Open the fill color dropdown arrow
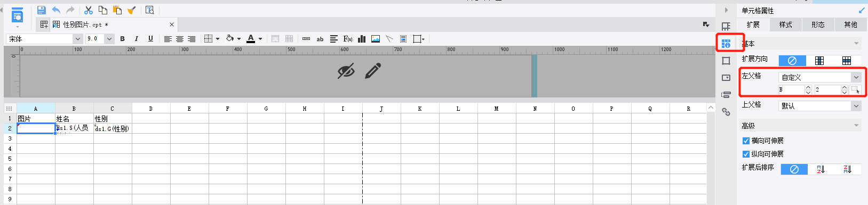The image size is (868, 205). click(x=239, y=39)
